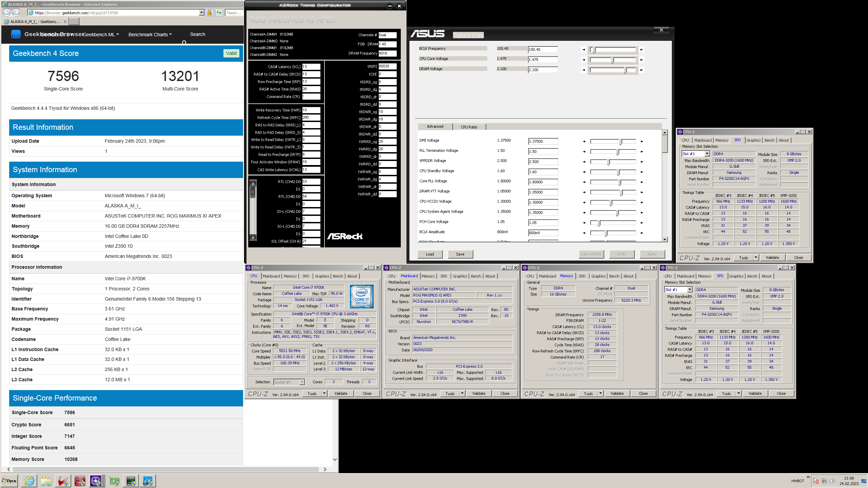Screen dimensions: 868x488
Task: Decrease DRAM Voltage with left arrow
Action: click(584, 70)
